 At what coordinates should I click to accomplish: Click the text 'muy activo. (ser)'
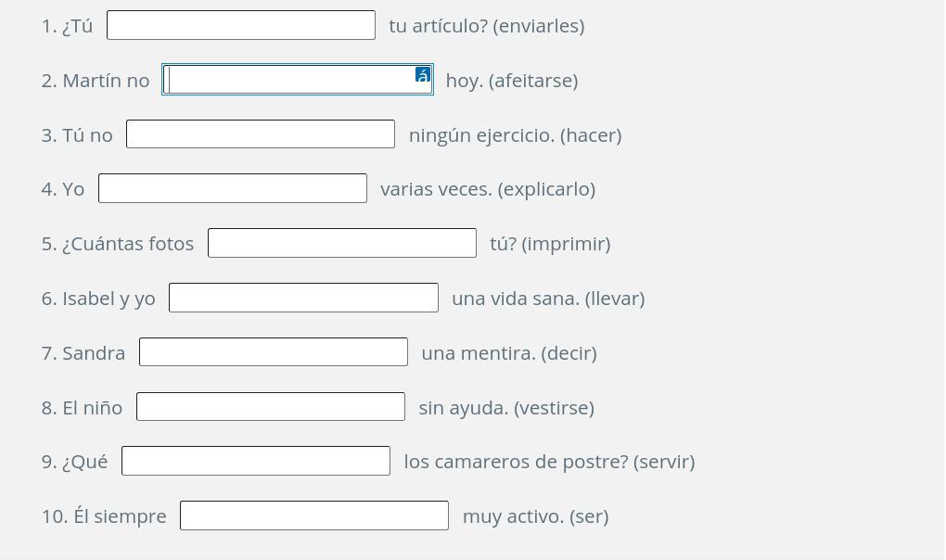(535, 516)
